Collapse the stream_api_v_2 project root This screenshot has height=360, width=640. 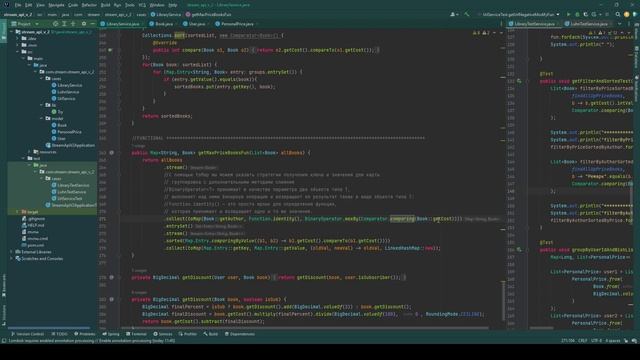(x=12, y=31)
